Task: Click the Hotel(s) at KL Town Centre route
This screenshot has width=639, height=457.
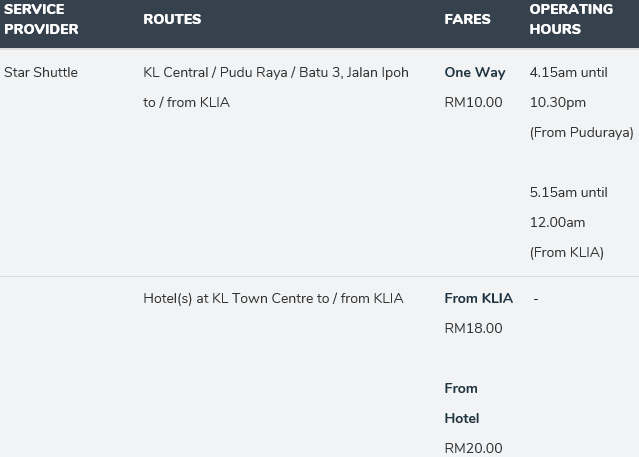Action: point(273,298)
